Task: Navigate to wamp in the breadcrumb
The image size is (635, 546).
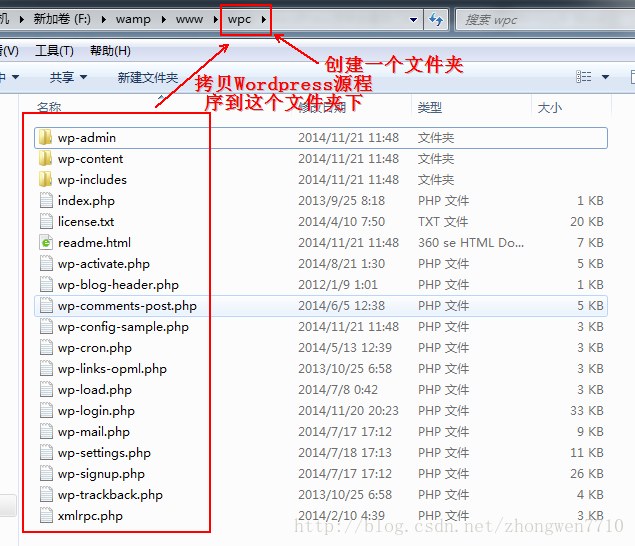Action: point(133,19)
